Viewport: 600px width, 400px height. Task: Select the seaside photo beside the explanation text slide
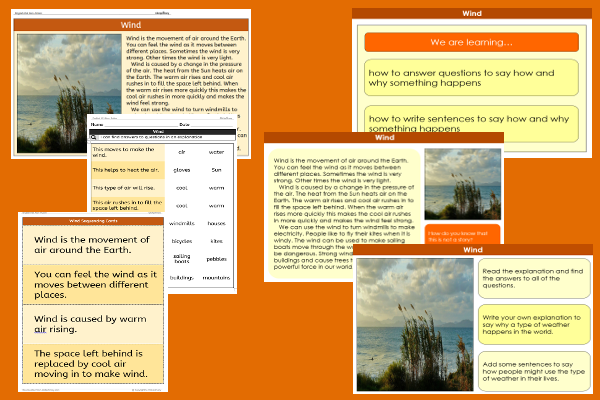463,184
